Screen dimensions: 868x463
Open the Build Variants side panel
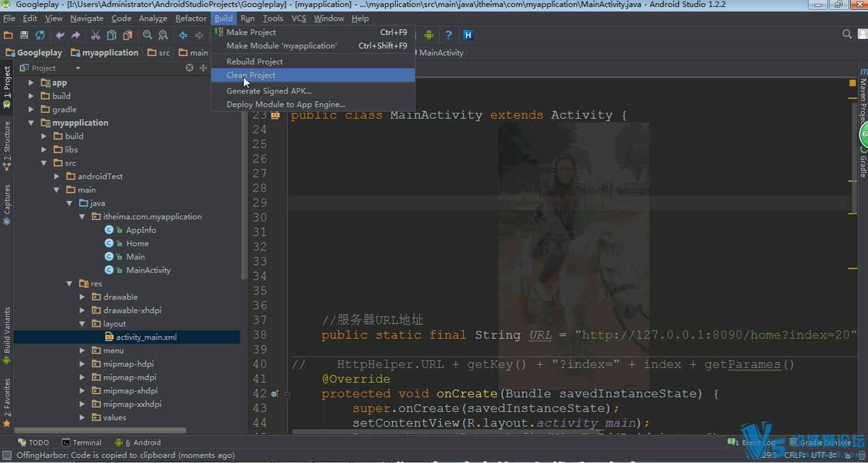coord(7,335)
